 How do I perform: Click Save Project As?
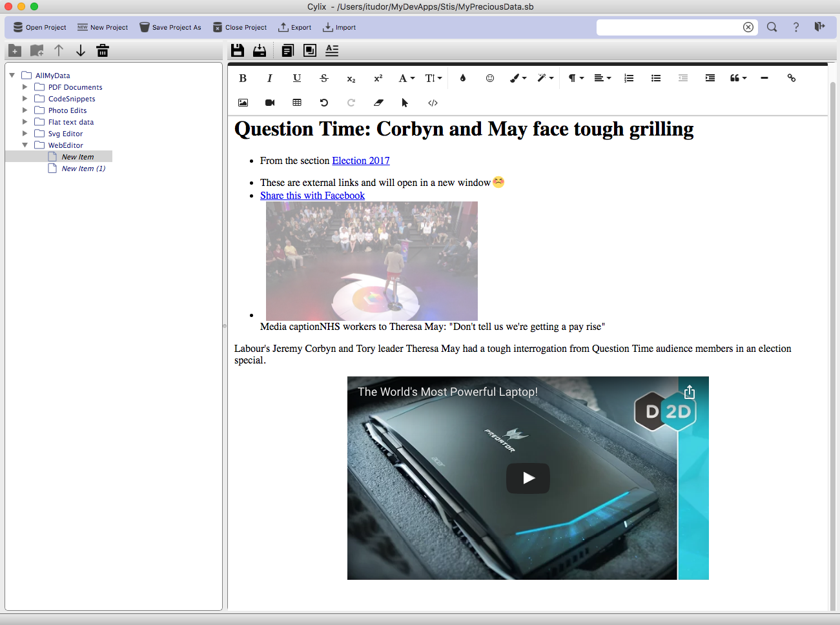(170, 27)
